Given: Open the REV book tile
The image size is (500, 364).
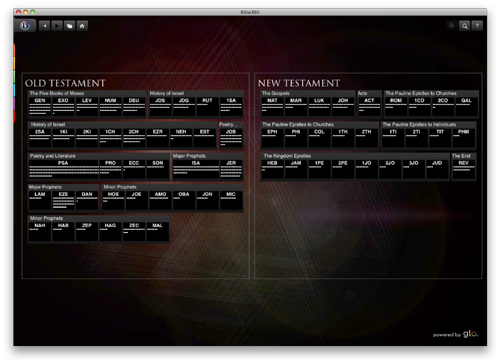Looking at the screenshot, I should (464, 169).
